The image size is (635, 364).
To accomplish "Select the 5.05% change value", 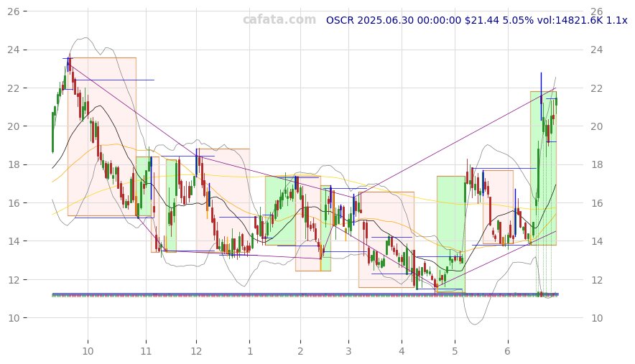I will coord(518,20).
